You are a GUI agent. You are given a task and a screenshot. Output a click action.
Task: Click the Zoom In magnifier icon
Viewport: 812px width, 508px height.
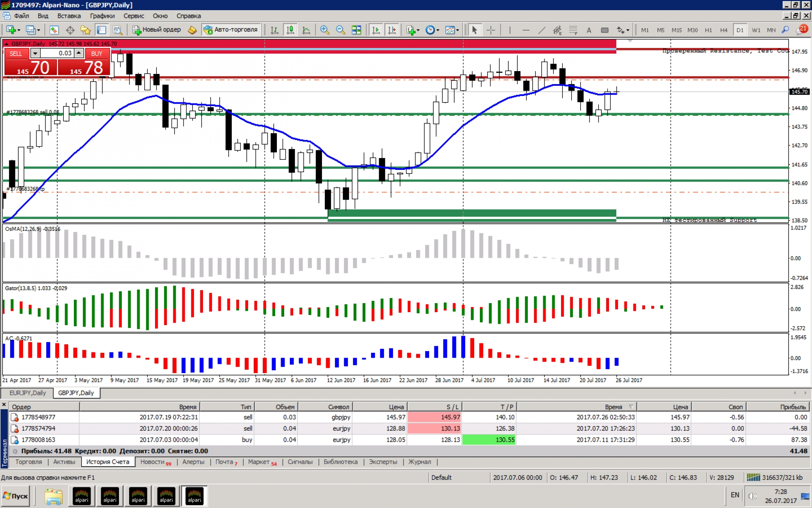point(324,30)
